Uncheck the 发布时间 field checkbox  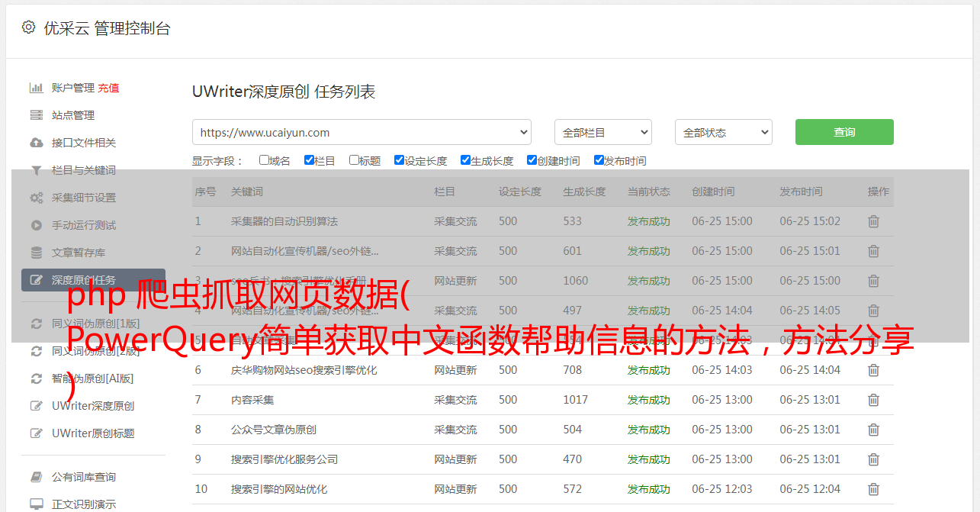click(599, 160)
